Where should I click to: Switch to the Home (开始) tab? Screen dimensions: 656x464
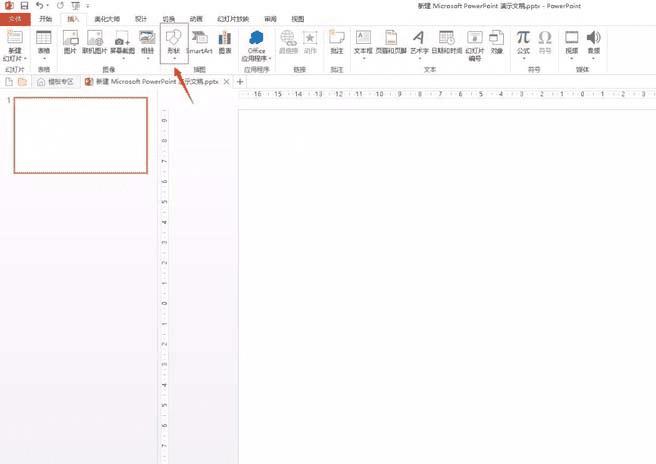click(46, 19)
